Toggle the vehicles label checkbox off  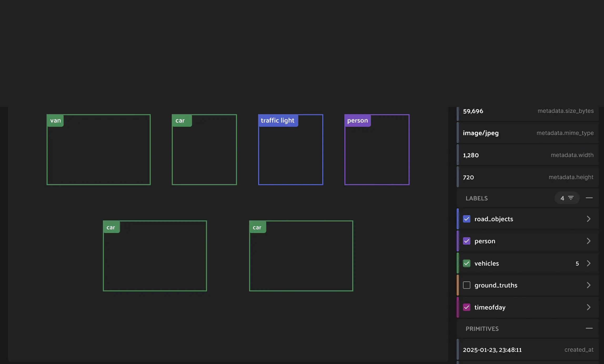click(466, 263)
